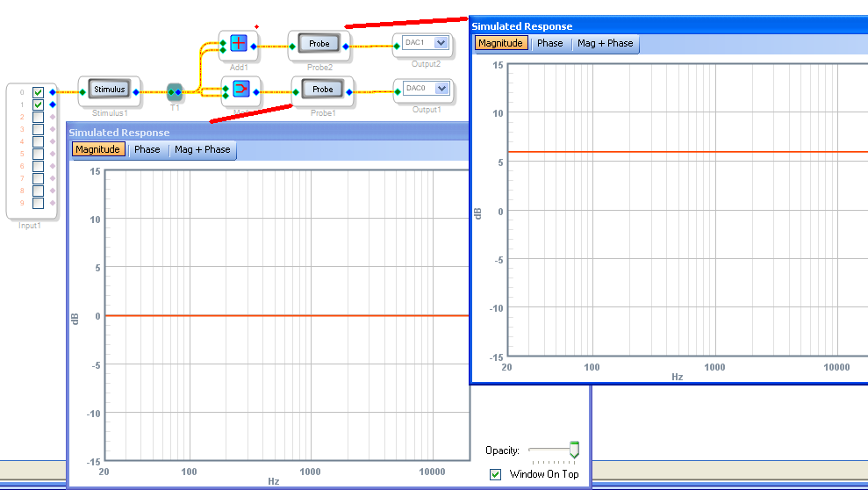Switch left response window to Phase tab

pos(147,149)
